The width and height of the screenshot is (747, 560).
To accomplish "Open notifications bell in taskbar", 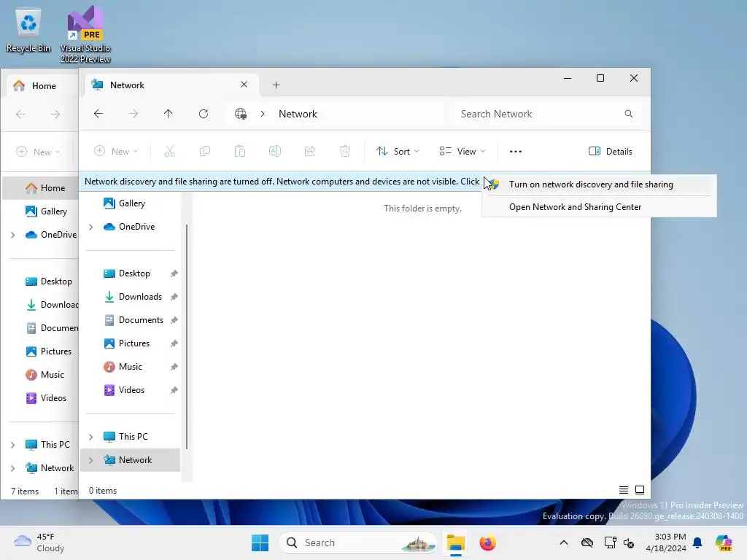I will coord(697,542).
